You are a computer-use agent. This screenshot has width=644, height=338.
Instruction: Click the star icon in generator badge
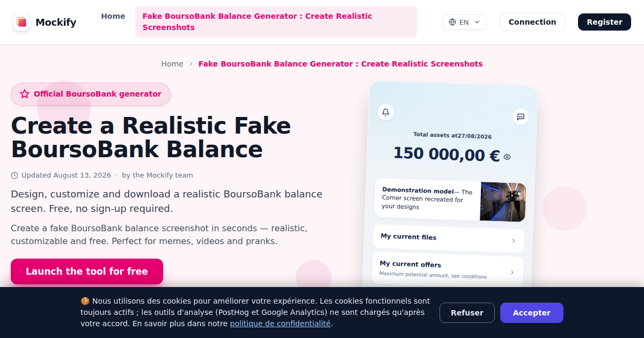[x=25, y=94]
